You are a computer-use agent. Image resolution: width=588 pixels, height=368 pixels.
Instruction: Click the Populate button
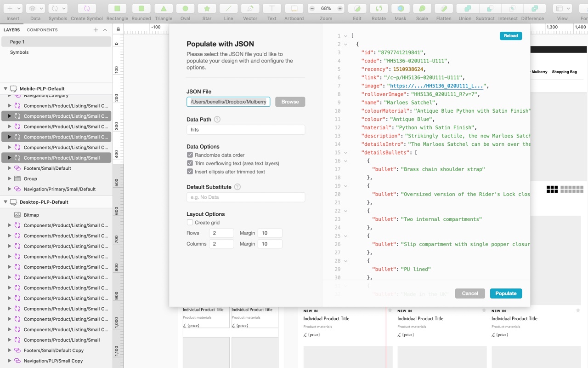point(506,293)
